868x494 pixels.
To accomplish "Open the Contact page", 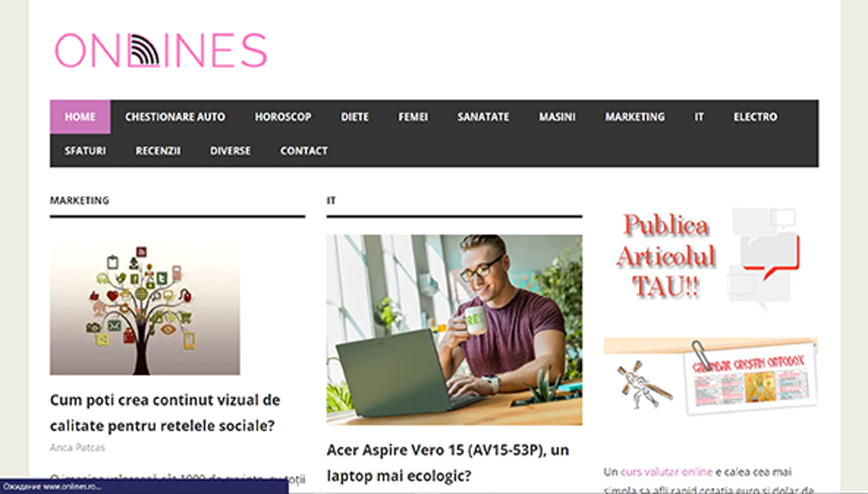I will point(304,151).
